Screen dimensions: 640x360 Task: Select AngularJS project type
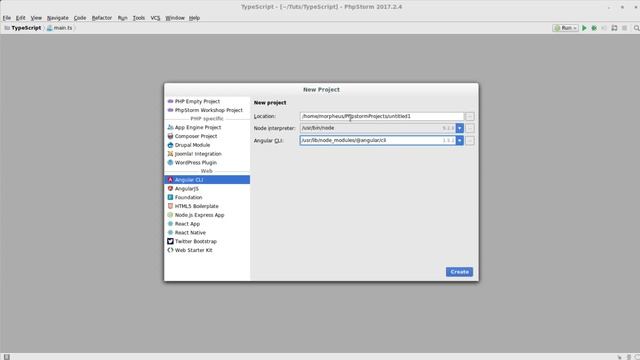207,189
